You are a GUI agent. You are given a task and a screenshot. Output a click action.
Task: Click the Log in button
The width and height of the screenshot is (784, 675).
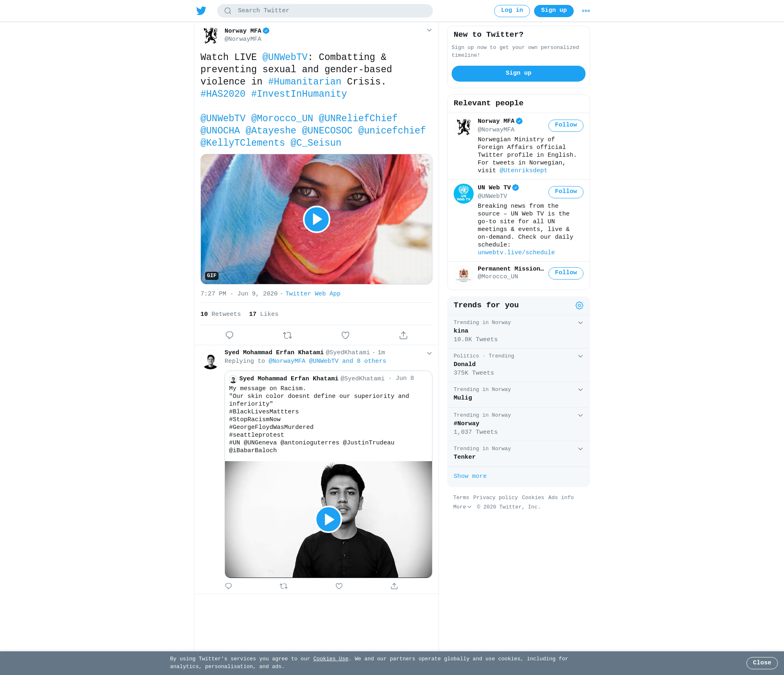tap(512, 11)
